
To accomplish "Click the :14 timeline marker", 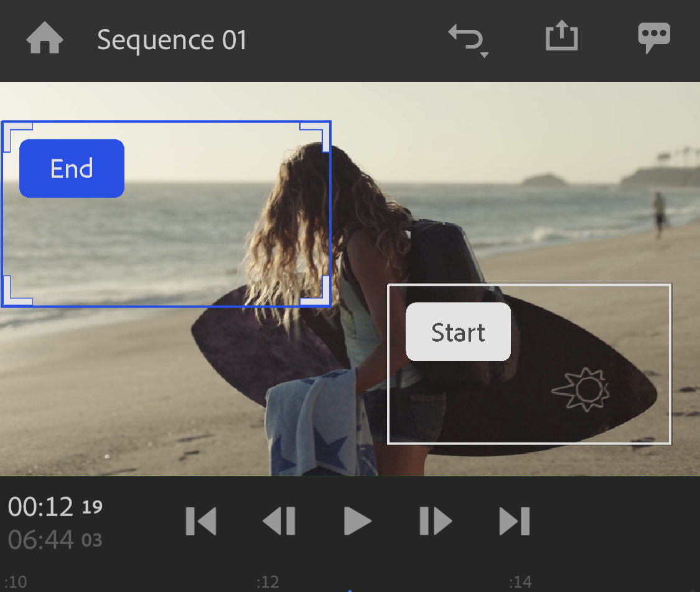I will (x=521, y=581).
